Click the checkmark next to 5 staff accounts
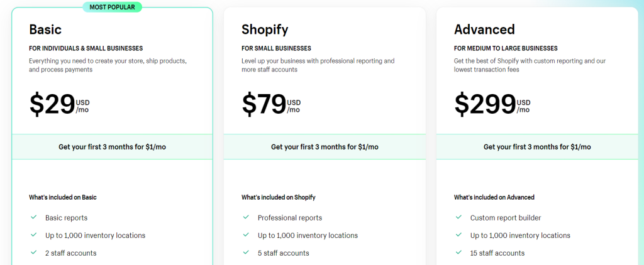644x265 pixels. [246, 252]
